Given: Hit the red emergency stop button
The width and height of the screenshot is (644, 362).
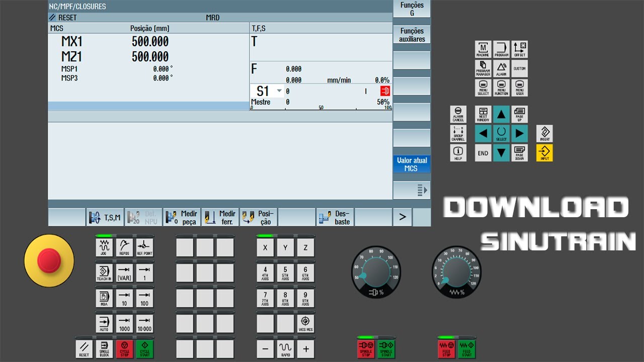Looking at the screenshot, I should (x=49, y=260).
